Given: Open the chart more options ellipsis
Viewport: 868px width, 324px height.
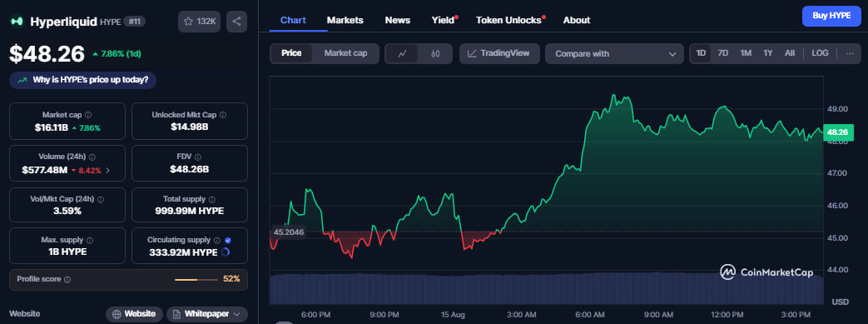Looking at the screenshot, I should tap(850, 54).
